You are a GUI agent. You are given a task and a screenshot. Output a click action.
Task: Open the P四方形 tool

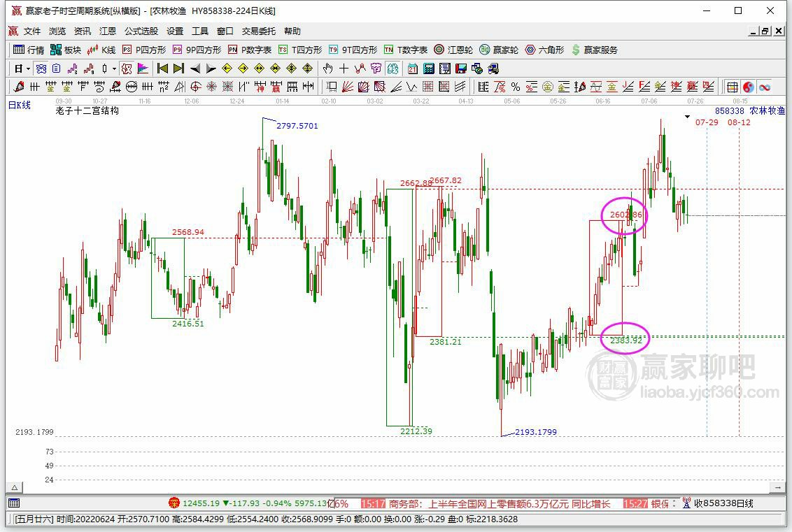click(144, 50)
